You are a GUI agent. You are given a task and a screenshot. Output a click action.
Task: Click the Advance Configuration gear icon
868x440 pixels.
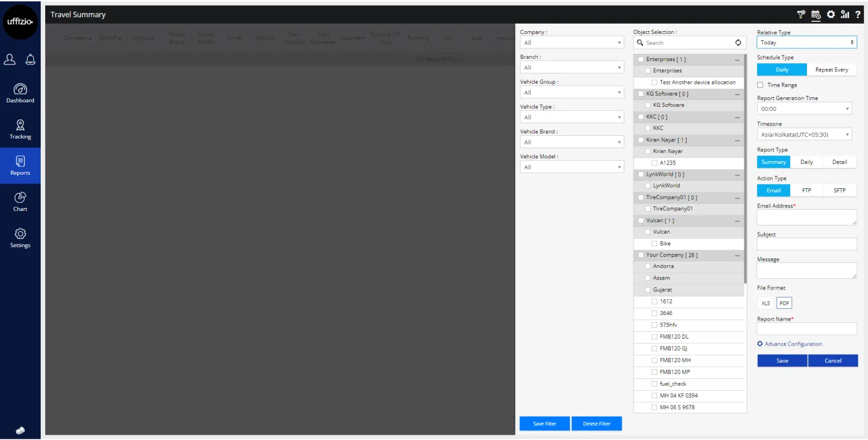pyautogui.click(x=760, y=344)
